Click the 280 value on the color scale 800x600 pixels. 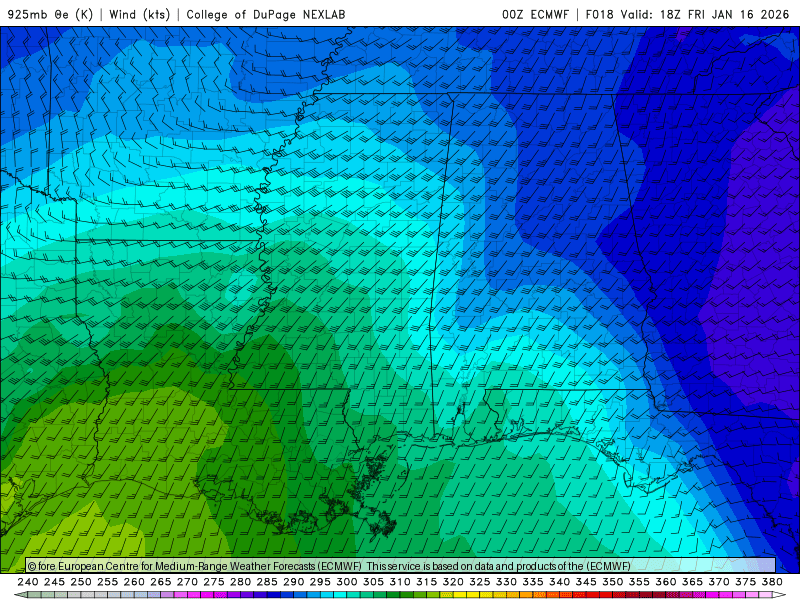[240, 582]
